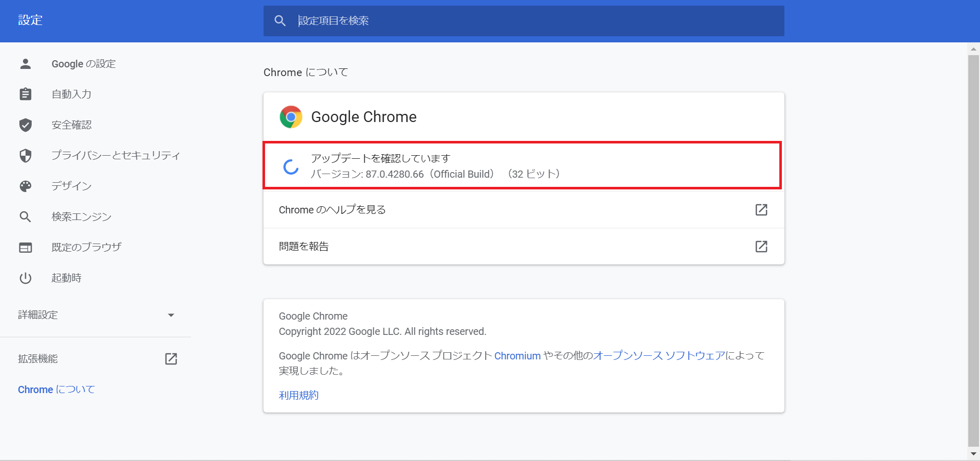980x461 pixels.
Task: Click the power icon beside 起動時
Action: 26,278
